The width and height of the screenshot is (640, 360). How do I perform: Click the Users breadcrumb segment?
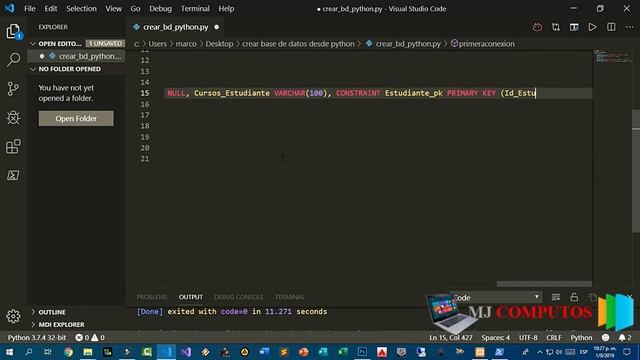(x=158, y=44)
